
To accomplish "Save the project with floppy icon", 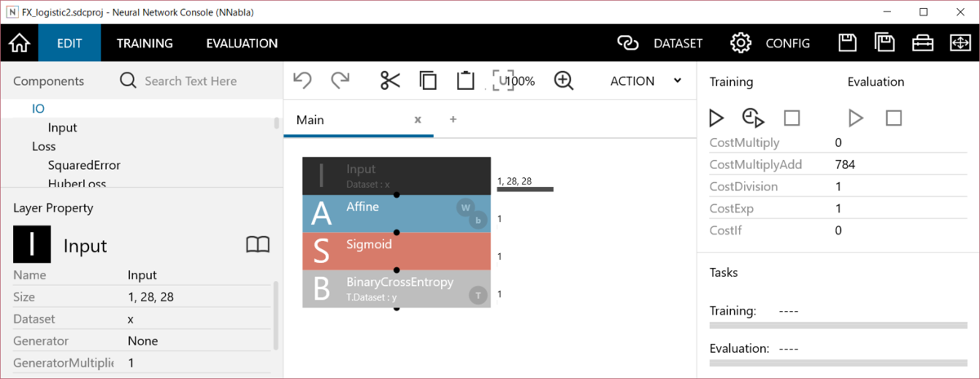I will [848, 42].
